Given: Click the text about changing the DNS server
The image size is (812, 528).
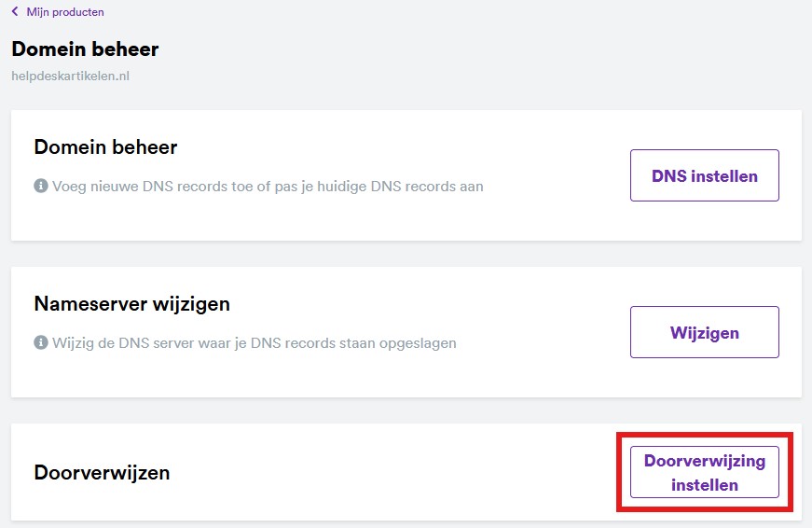Looking at the screenshot, I should 255,342.
